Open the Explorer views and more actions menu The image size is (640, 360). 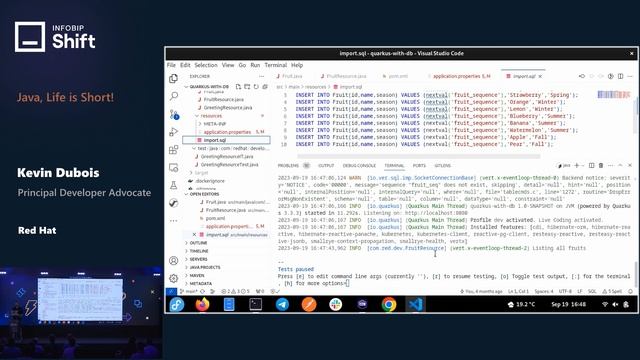[262, 76]
